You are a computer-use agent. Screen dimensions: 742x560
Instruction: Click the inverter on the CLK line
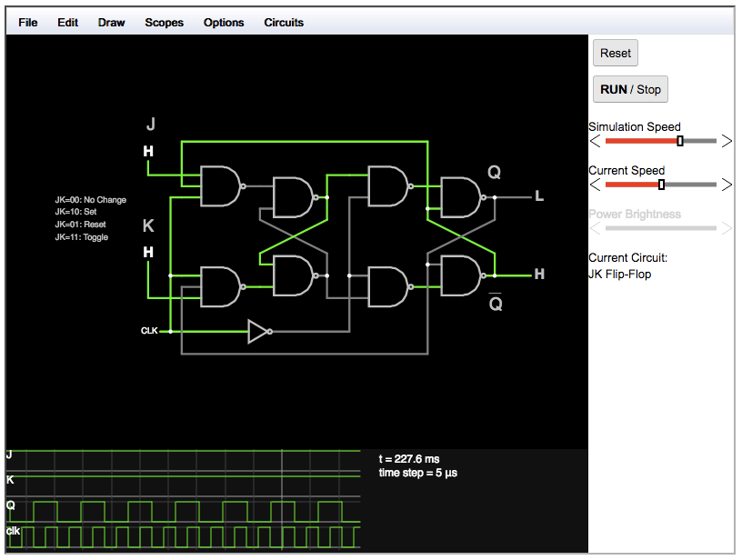257,331
